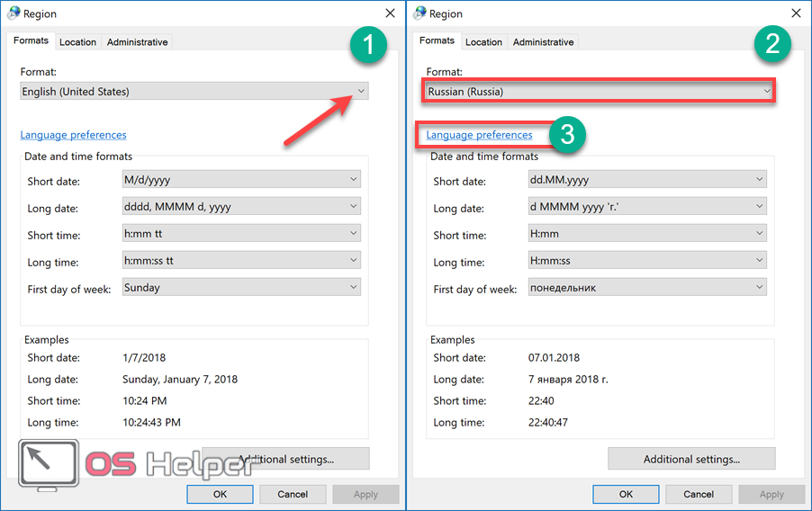Viewport: 812px width, 511px height.
Task: Click example short time '10:24 PM'
Action: 144,400
